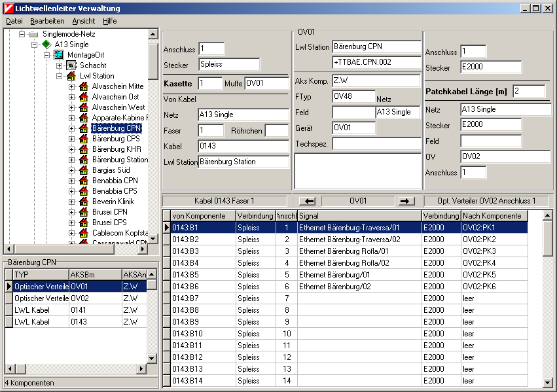Click the green diamond icon of A13 Single

click(x=46, y=45)
